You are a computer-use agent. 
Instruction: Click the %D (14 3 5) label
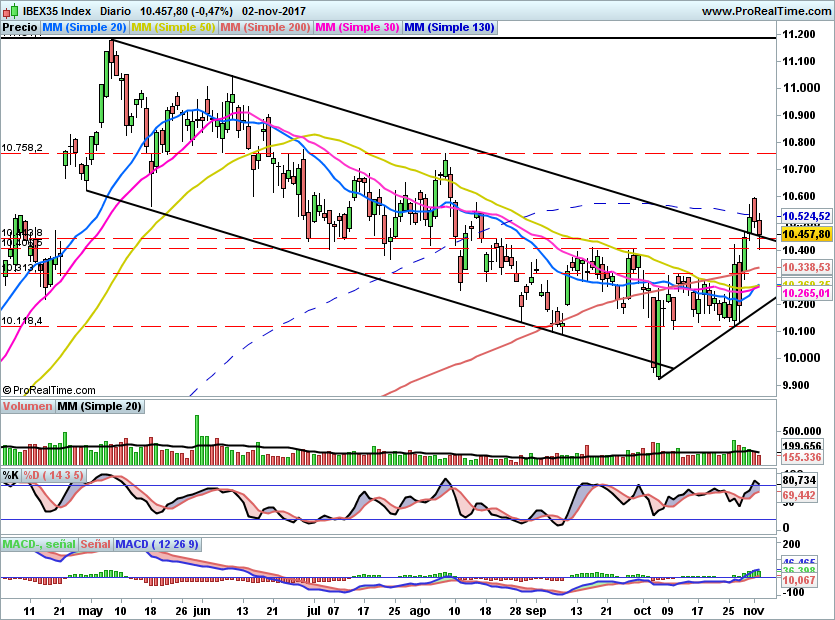point(56,474)
